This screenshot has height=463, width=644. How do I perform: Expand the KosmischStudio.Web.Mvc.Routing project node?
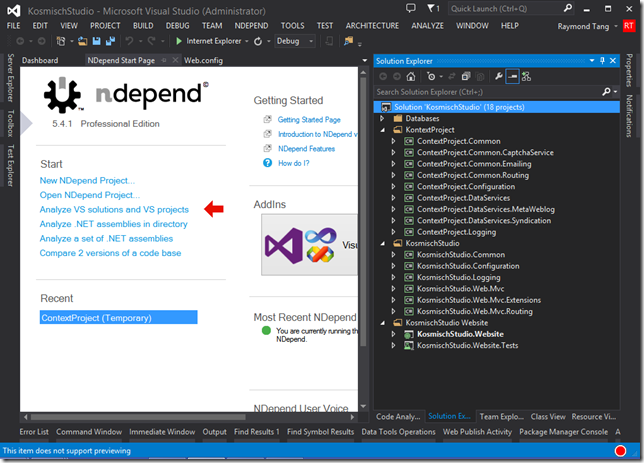tap(393, 311)
